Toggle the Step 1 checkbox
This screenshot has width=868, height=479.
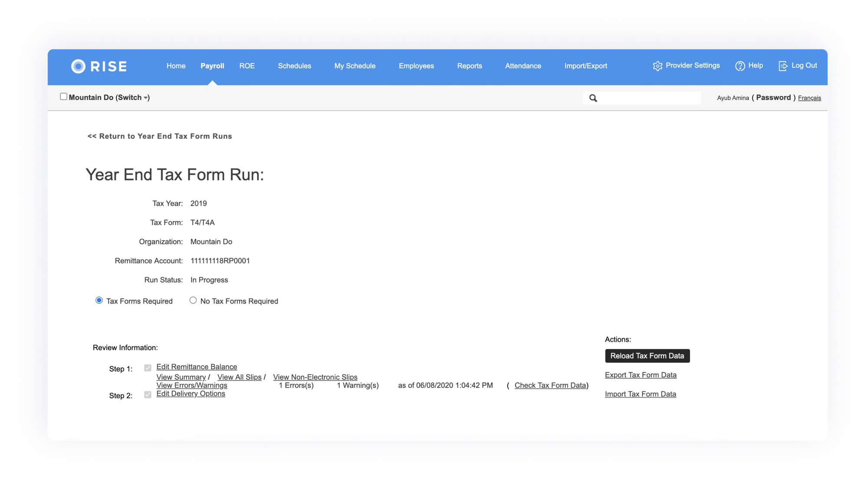pyautogui.click(x=148, y=368)
